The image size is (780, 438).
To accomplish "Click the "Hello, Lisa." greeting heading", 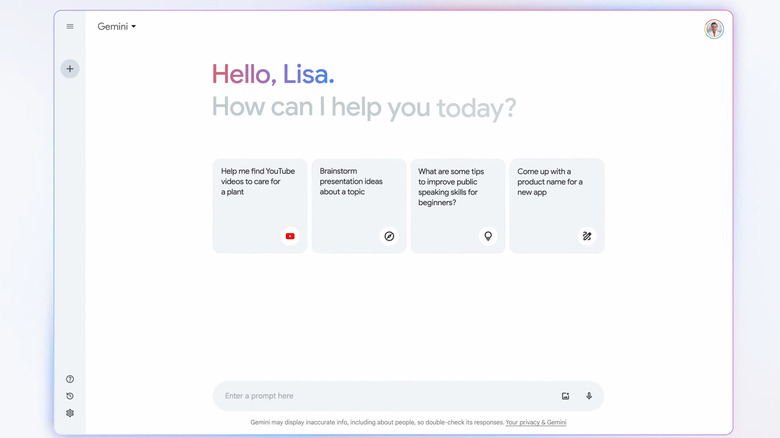I will click(x=273, y=74).
